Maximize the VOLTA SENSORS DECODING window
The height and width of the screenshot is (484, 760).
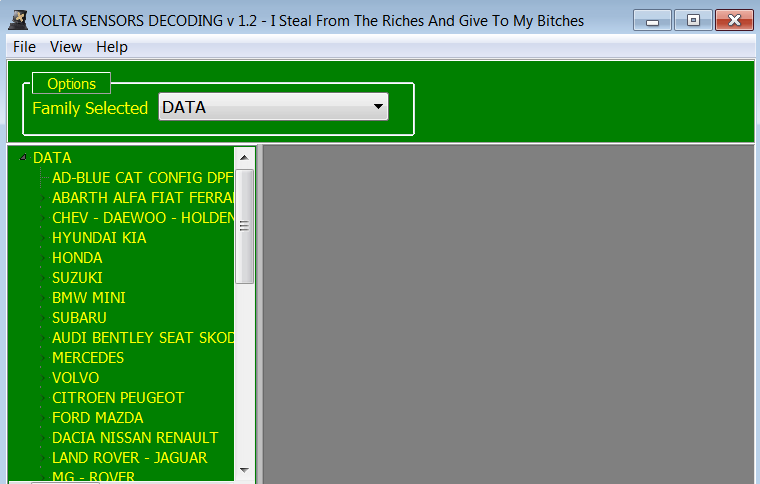click(x=693, y=20)
